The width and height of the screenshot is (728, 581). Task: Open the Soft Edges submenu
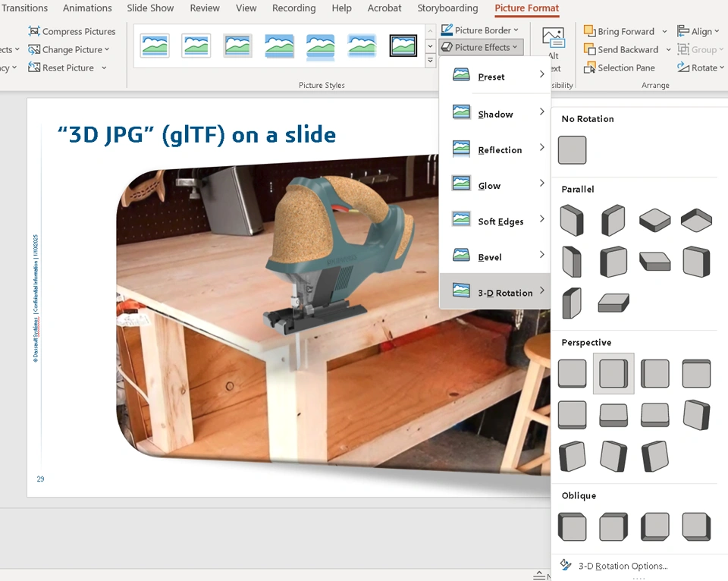pyautogui.click(x=495, y=220)
